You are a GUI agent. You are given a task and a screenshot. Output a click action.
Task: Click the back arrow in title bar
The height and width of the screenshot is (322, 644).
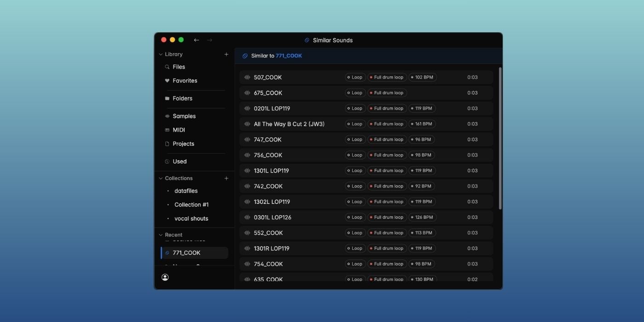pos(196,40)
